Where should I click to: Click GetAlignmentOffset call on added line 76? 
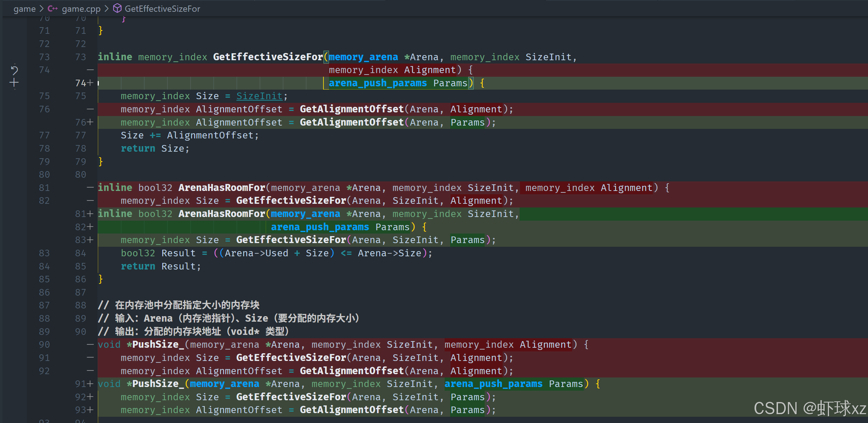point(351,122)
